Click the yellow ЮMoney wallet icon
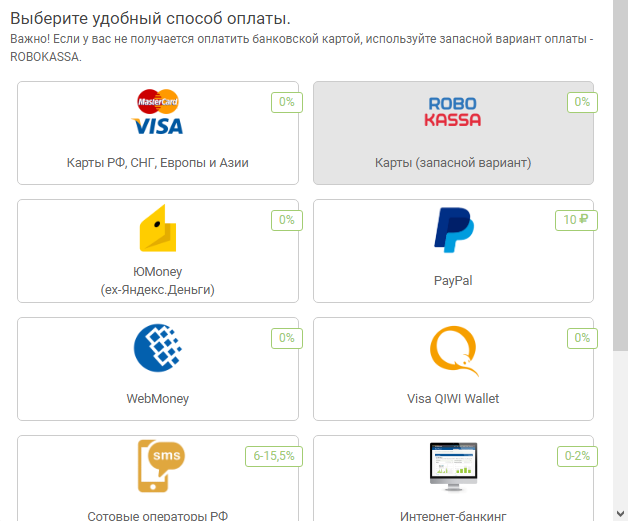Image resolution: width=628 pixels, height=521 pixels. click(x=158, y=228)
